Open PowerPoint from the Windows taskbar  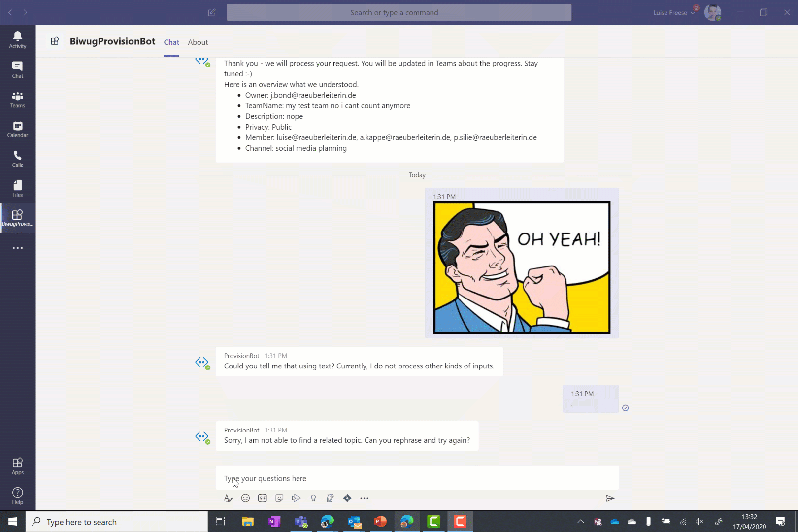click(x=380, y=521)
